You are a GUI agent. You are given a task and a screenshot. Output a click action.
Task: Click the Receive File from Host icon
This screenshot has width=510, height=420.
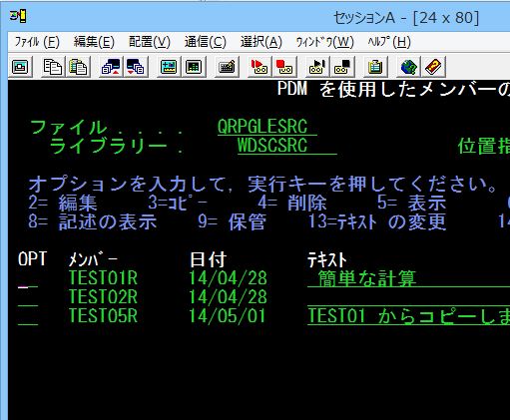point(136,67)
